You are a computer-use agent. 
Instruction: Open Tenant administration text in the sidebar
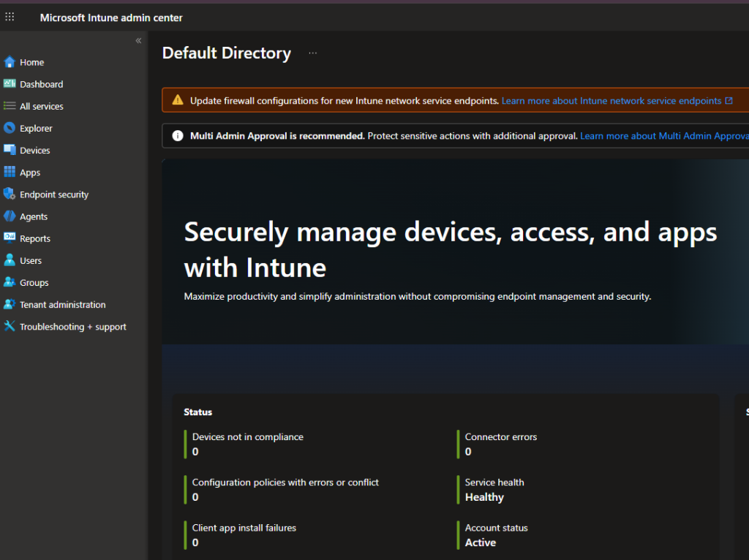pyautogui.click(x=63, y=305)
